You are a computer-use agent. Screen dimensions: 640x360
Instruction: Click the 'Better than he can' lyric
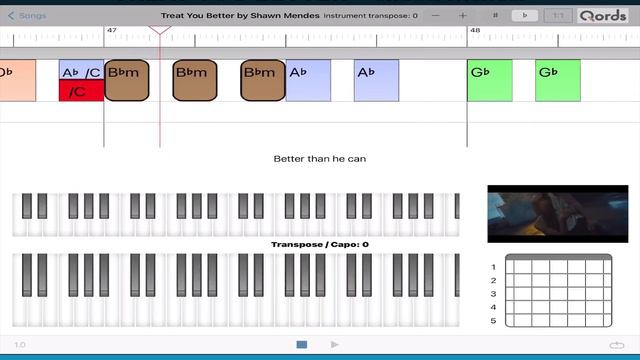click(320, 159)
